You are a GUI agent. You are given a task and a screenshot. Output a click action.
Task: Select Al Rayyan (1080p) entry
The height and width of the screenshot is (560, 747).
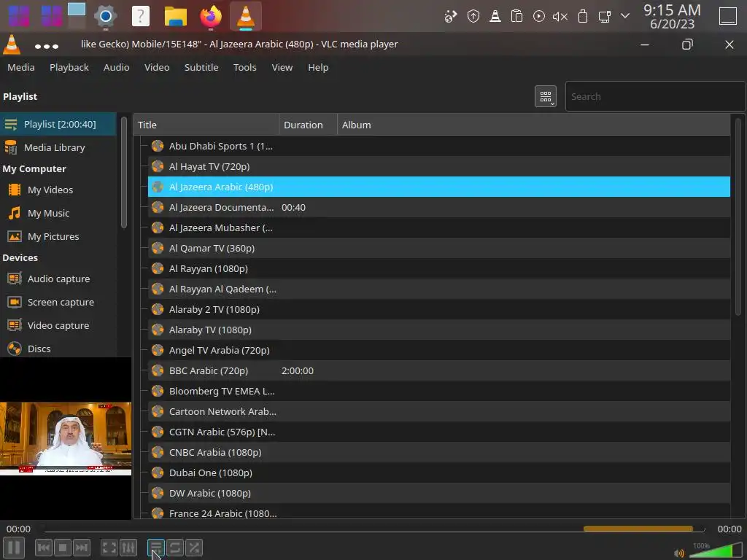[438, 269]
